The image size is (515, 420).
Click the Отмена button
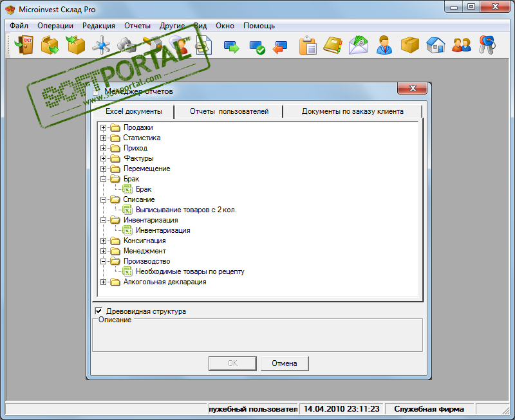pyautogui.click(x=285, y=363)
